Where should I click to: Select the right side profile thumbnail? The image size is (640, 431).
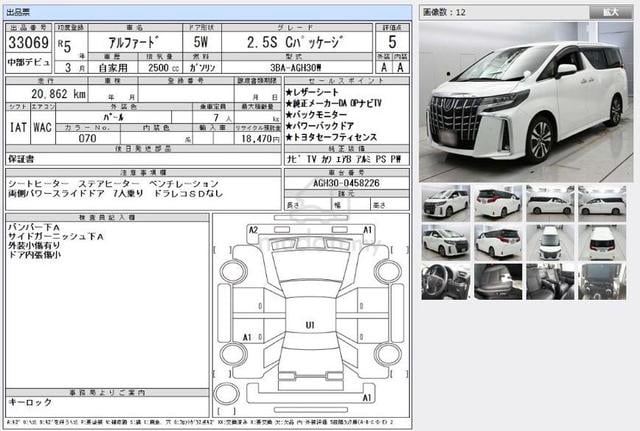pos(602,203)
